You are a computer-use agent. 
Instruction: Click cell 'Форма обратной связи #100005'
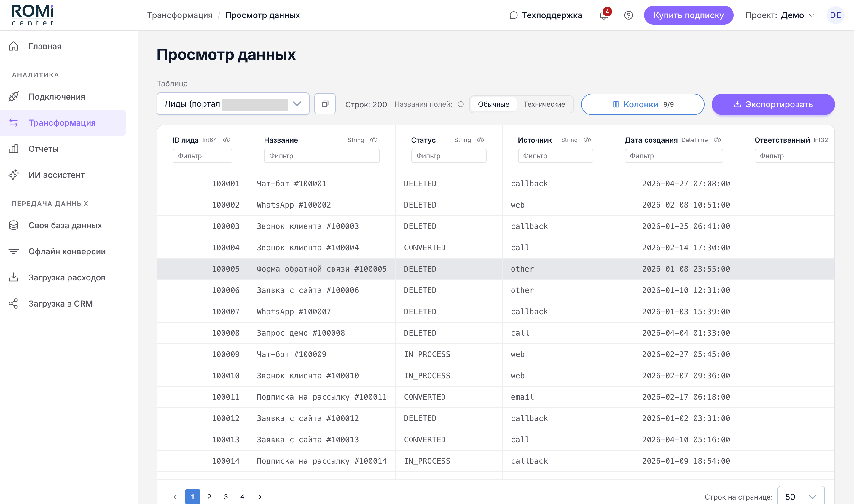point(322,269)
